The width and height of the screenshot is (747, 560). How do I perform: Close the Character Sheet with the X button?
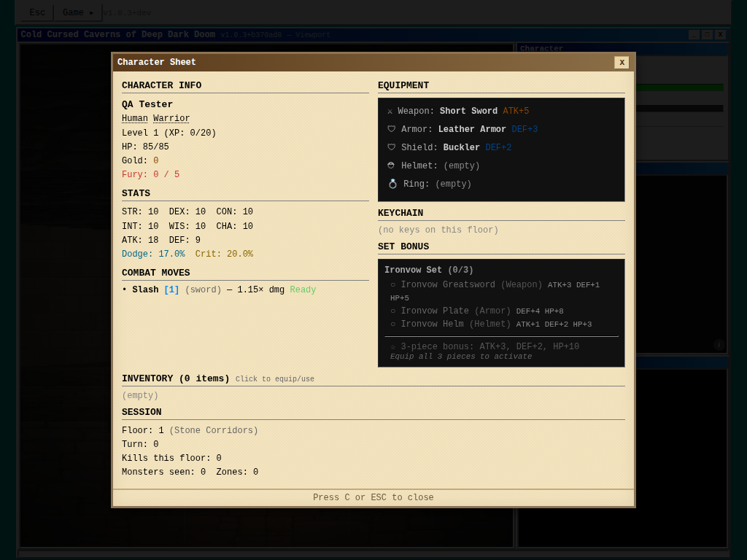[x=622, y=63]
